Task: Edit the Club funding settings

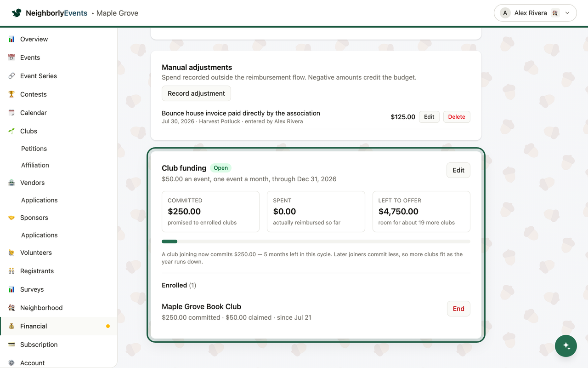Action: pos(458,170)
